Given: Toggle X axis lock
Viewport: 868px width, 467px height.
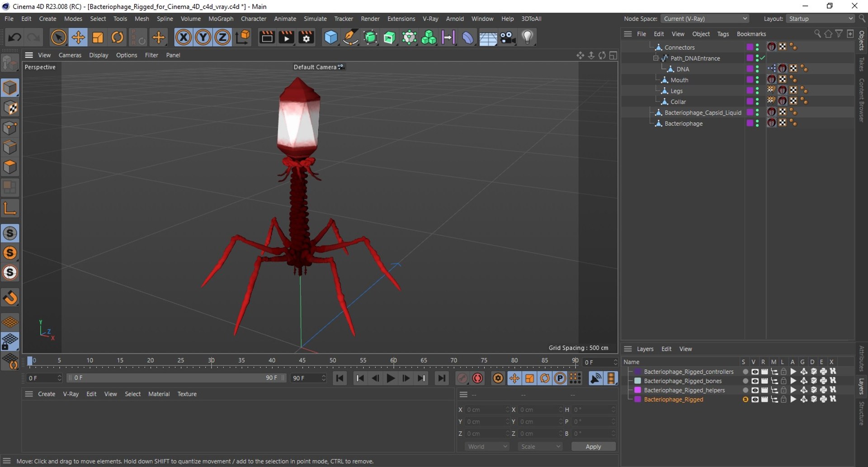Looking at the screenshot, I should coord(184,38).
